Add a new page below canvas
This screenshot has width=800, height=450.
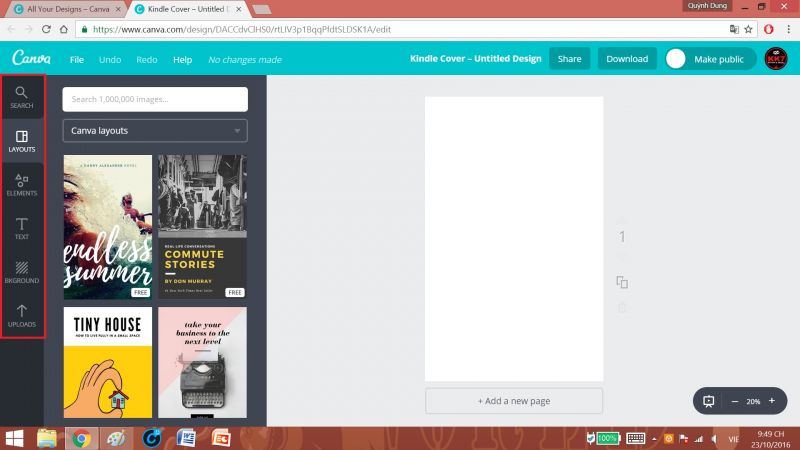[x=513, y=401]
